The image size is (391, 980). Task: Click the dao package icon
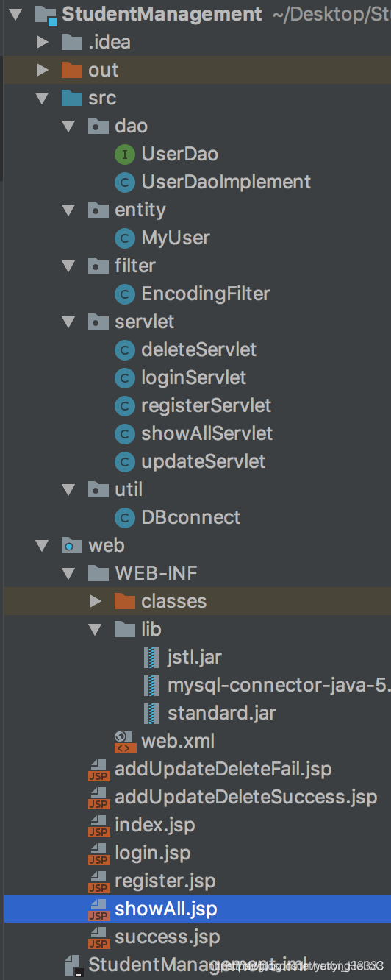coord(98,126)
